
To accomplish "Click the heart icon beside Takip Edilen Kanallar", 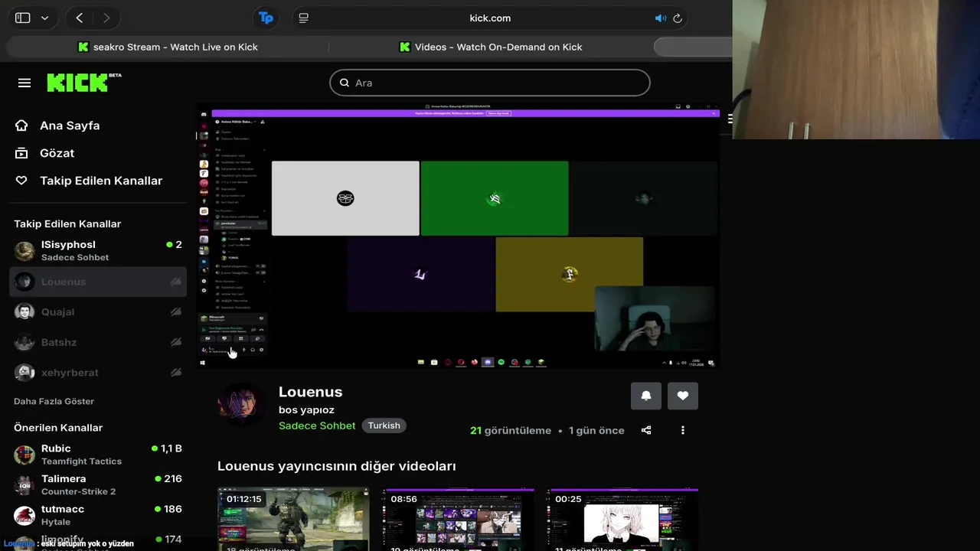I will pyautogui.click(x=21, y=181).
